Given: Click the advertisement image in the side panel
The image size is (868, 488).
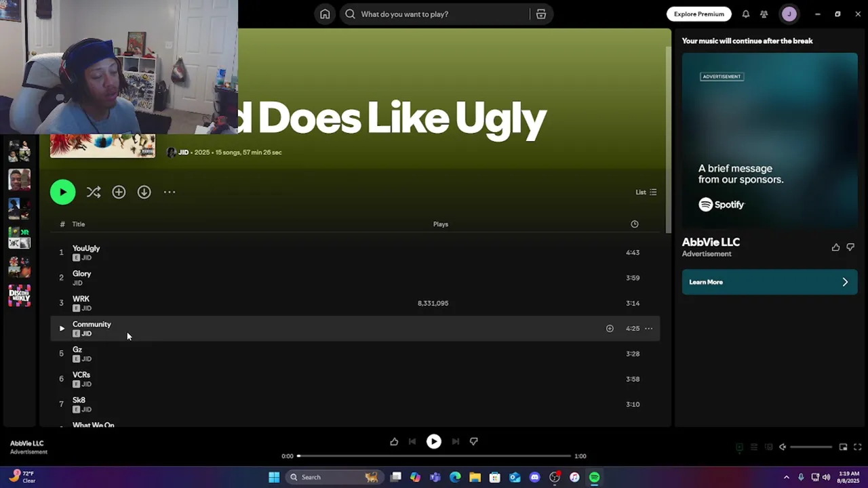Looking at the screenshot, I should point(770,141).
